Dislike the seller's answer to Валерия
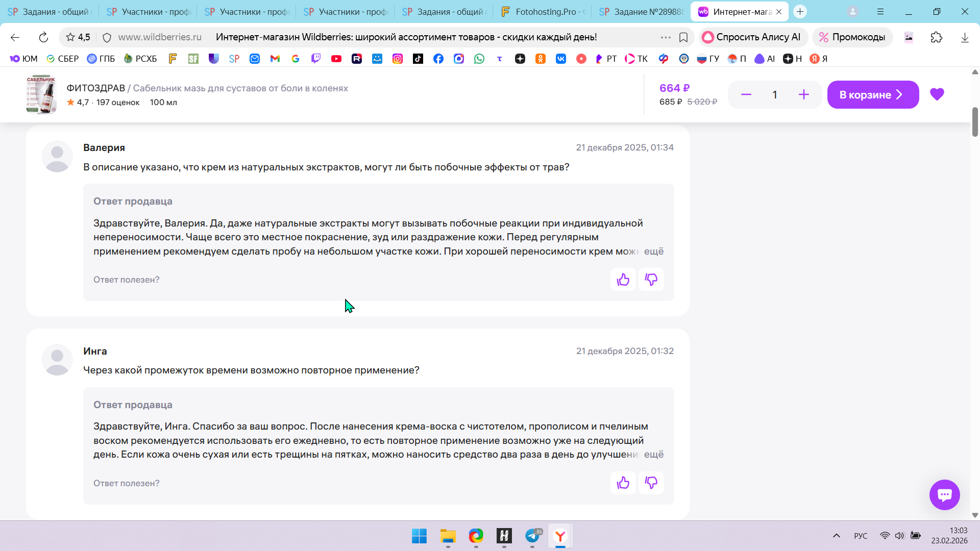Viewport: 980px width, 551px height. pos(651,280)
